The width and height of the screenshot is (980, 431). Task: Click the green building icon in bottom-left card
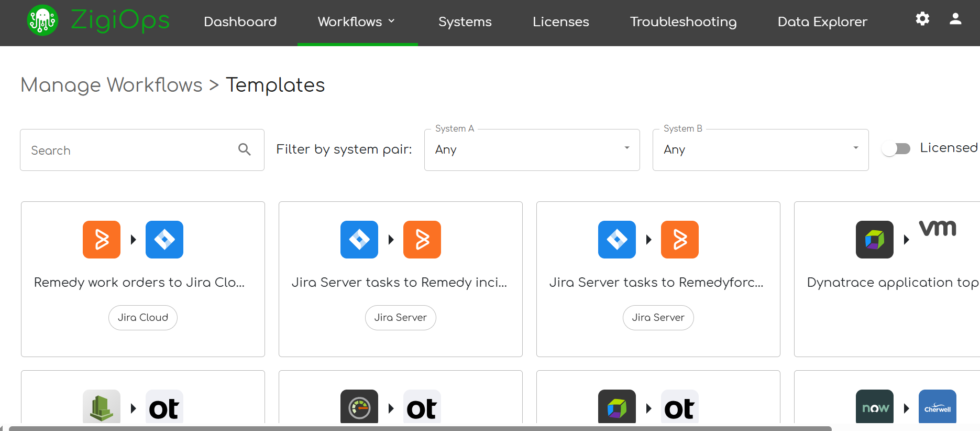coord(102,406)
